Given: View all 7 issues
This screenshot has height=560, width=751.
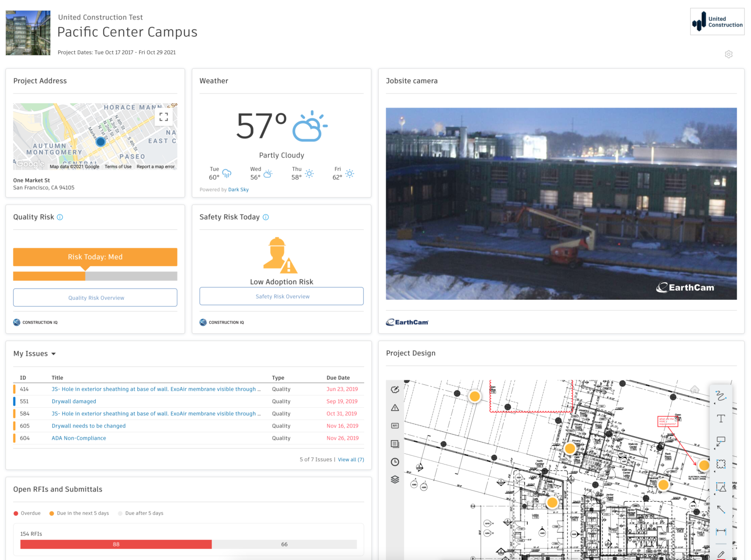Looking at the screenshot, I should [x=351, y=459].
